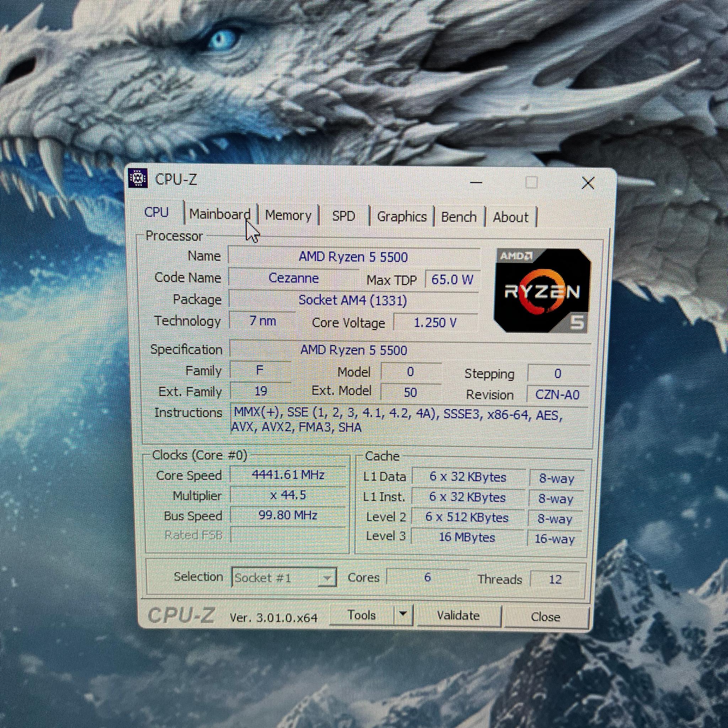Image resolution: width=728 pixels, height=728 pixels.
Task: Select the SPD tab
Action: tap(344, 216)
